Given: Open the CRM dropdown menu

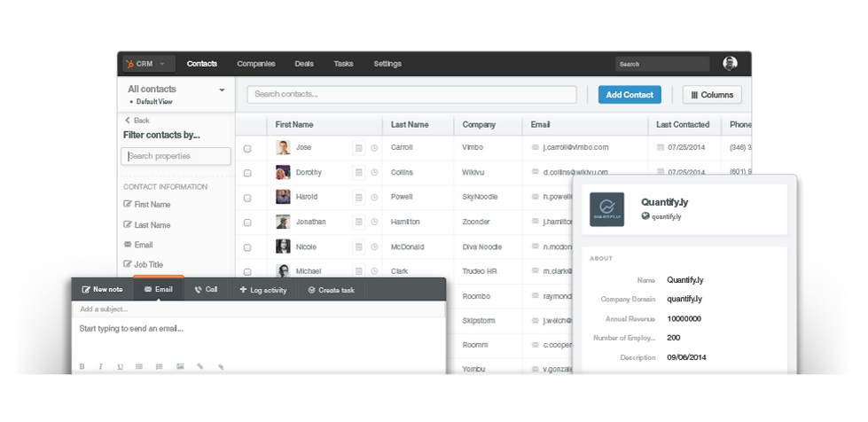Looking at the screenshot, I should tap(149, 64).
